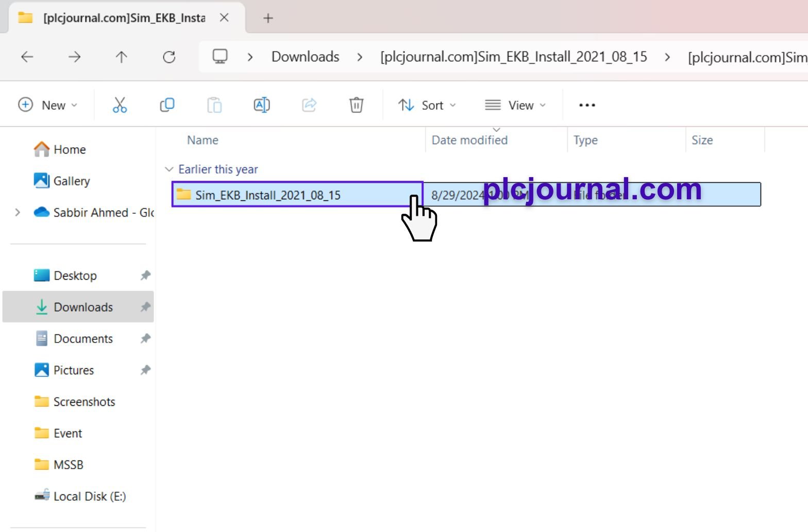Open Documents in the sidebar
This screenshot has height=532, width=808.
pyautogui.click(x=74, y=338)
